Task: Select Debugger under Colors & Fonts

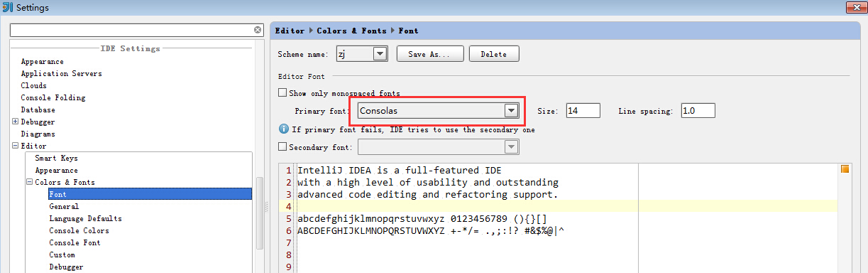Action: [66, 267]
